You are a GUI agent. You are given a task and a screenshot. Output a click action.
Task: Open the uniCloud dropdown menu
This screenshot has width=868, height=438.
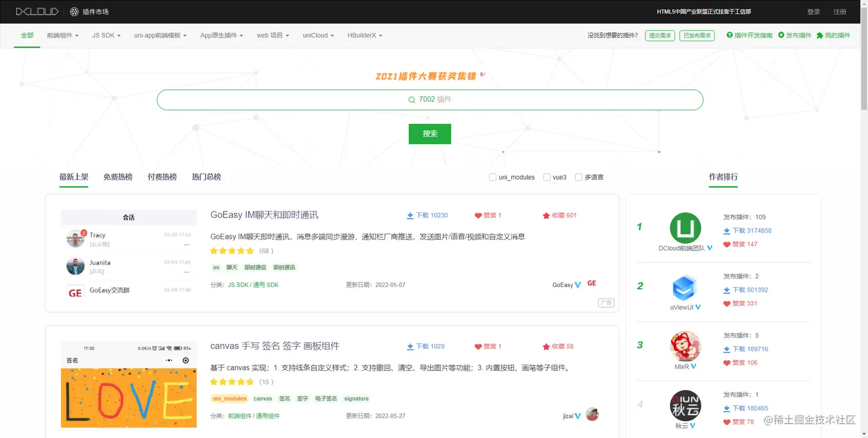point(318,36)
